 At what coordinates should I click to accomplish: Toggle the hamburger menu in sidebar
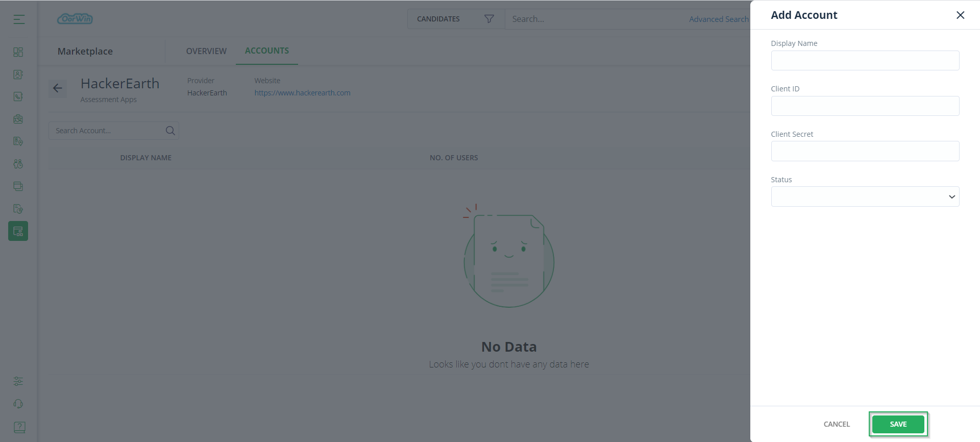point(19,19)
